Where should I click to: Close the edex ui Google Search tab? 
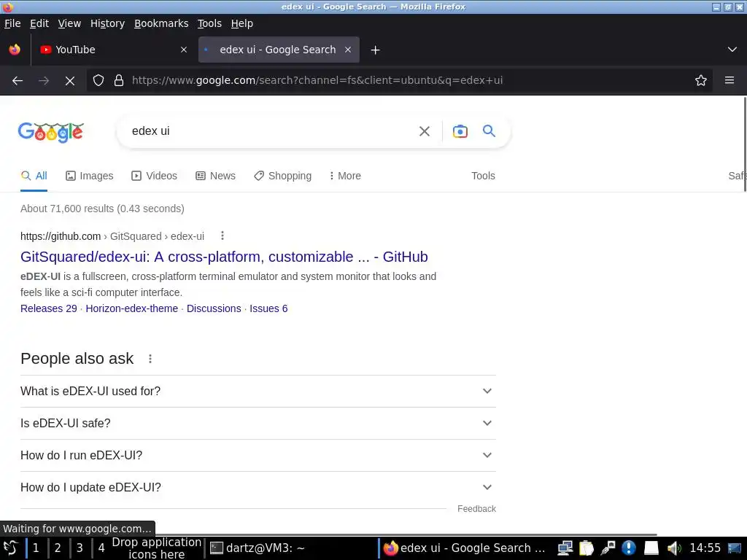(348, 50)
